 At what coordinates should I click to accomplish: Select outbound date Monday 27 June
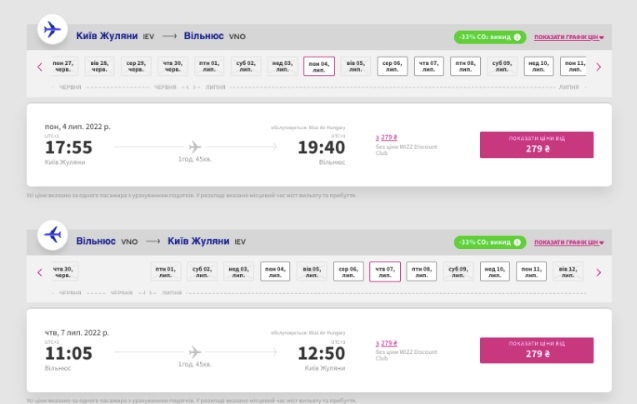coord(62,67)
